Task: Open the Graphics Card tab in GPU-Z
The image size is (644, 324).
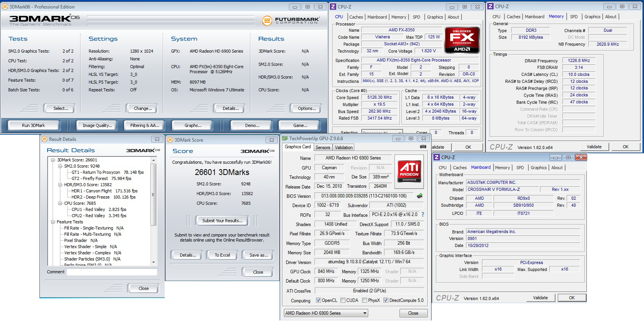Action: pyautogui.click(x=297, y=147)
